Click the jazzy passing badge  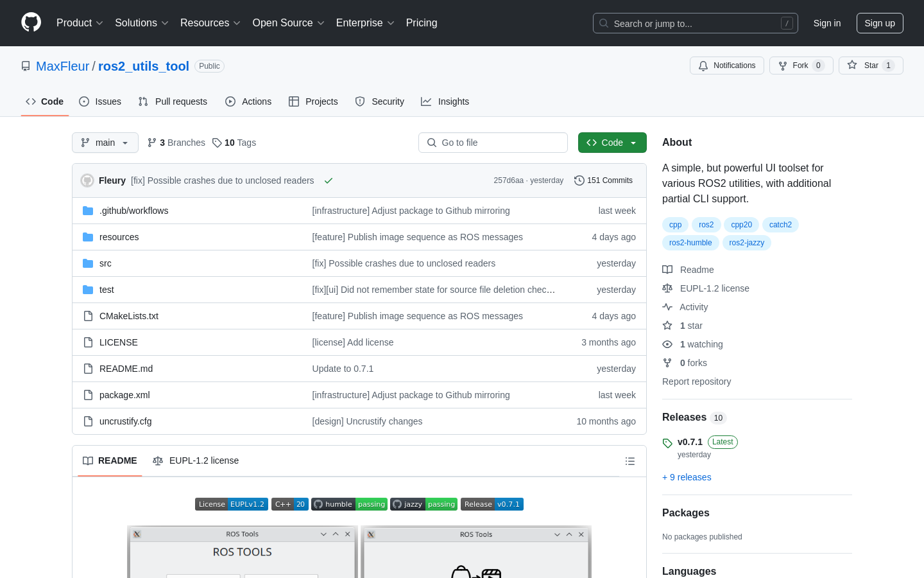[x=424, y=504]
